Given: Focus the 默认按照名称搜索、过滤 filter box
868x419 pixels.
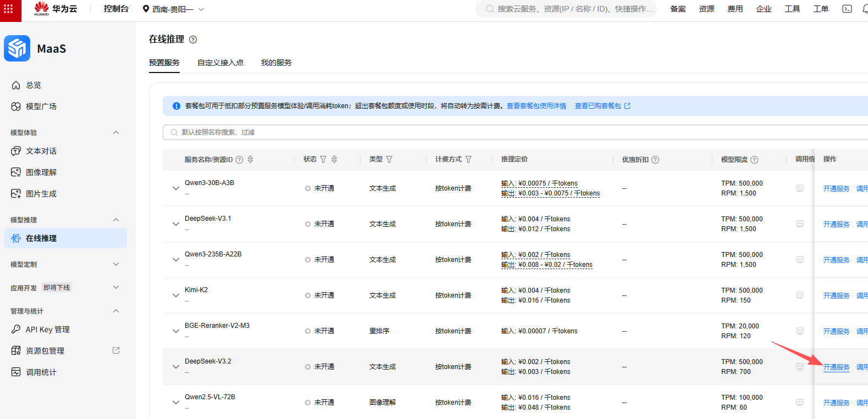Looking at the screenshot, I should pyautogui.click(x=515, y=132).
